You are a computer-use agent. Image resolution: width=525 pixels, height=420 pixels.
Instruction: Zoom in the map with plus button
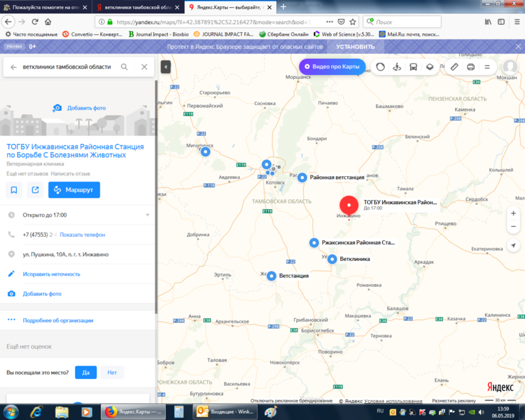(513, 213)
